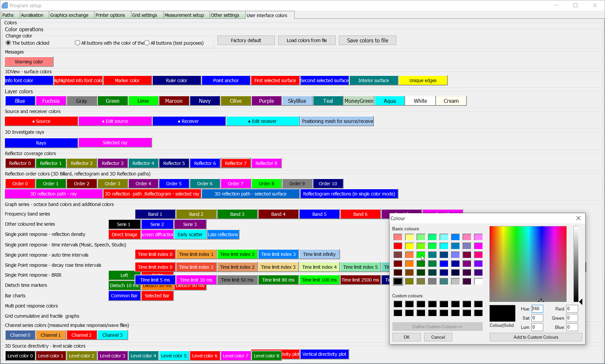Click the Unique edges color button
Screen dimensions: 605x364
click(x=423, y=80)
